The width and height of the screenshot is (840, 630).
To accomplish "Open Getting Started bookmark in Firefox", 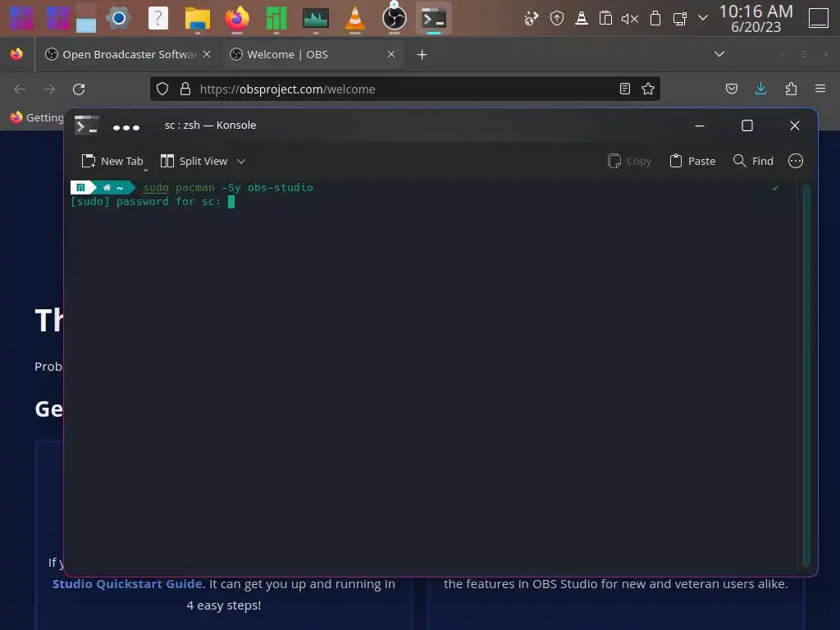I will tap(37, 117).
